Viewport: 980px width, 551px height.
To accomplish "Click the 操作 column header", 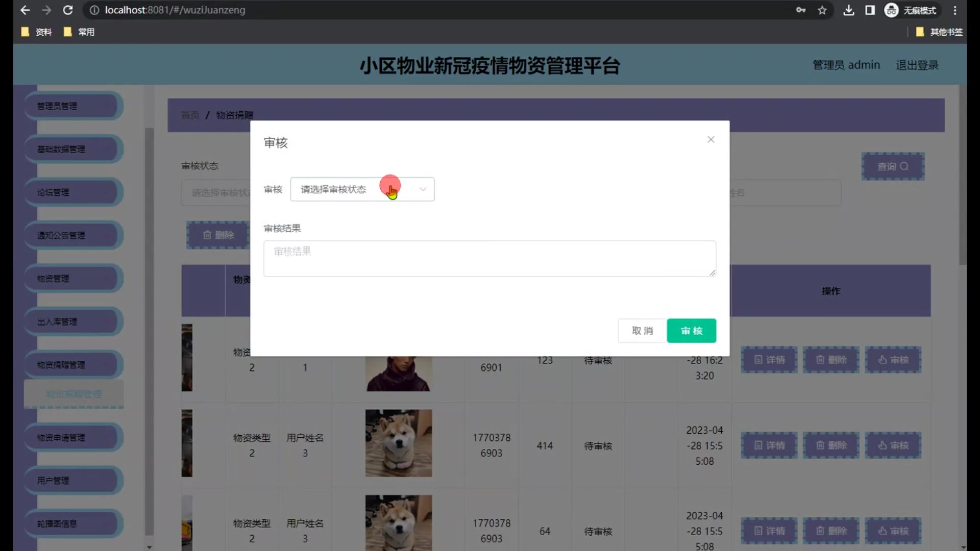I will pyautogui.click(x=830, y=291).
